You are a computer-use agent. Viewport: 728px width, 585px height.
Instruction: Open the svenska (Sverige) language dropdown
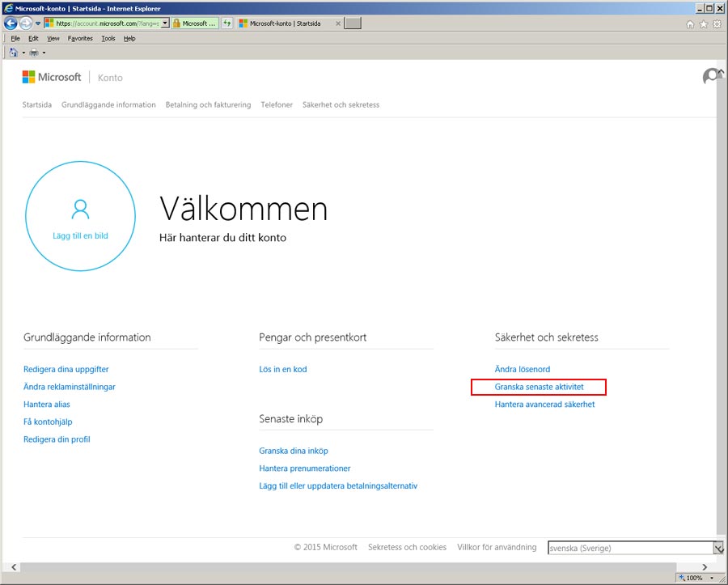click(x=635, y=548)
